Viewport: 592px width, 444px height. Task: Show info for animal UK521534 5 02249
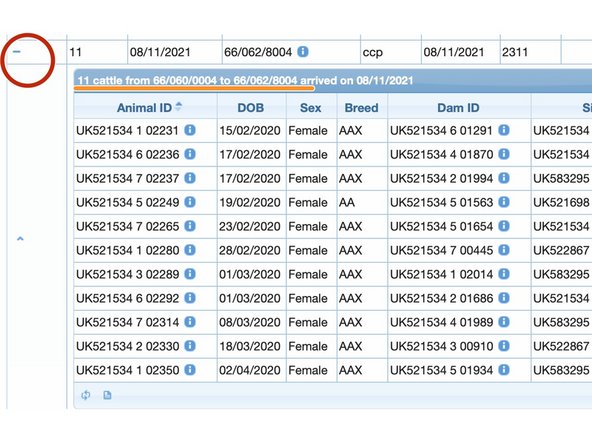click(x=190, y=202)
